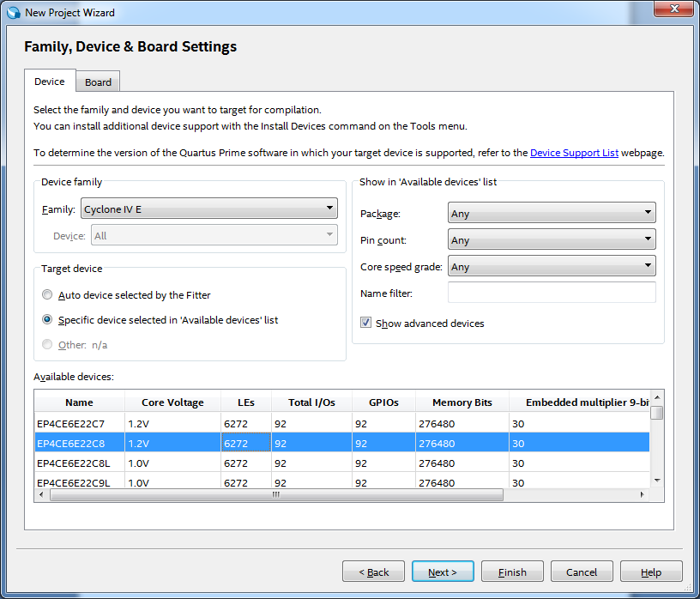Select device EP4CE6E22C7 row
700x599 pixels.
[342, 423]
